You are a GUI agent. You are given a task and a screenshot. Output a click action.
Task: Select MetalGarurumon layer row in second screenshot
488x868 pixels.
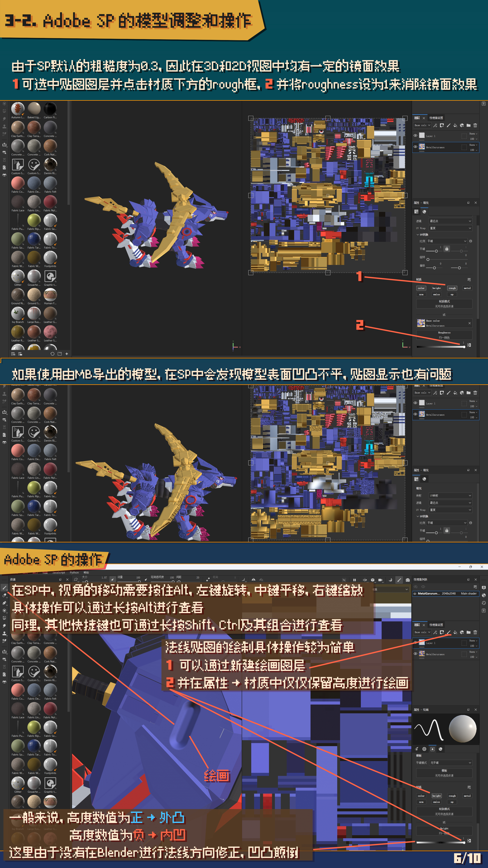[x=445, y=414]
